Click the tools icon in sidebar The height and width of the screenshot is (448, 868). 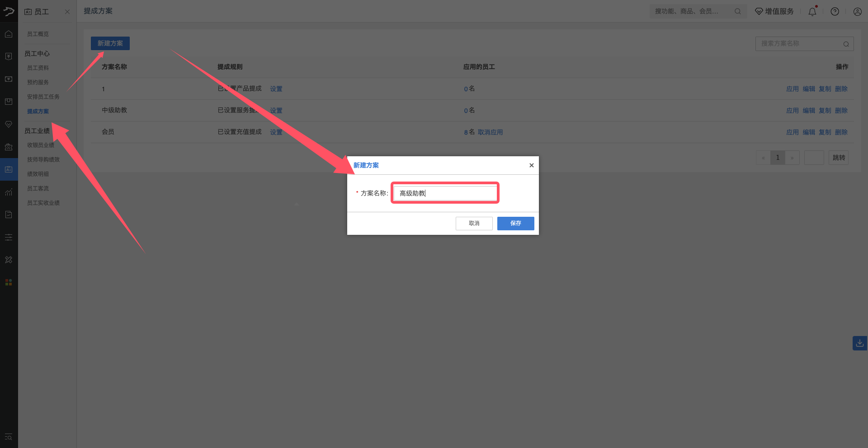9,260
